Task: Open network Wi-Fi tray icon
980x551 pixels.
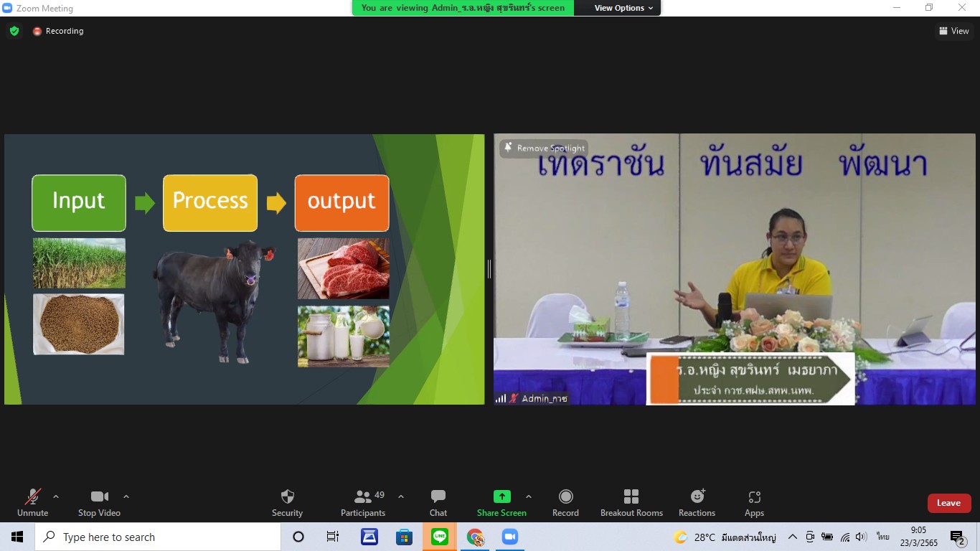Action: (x=845, y=537)
